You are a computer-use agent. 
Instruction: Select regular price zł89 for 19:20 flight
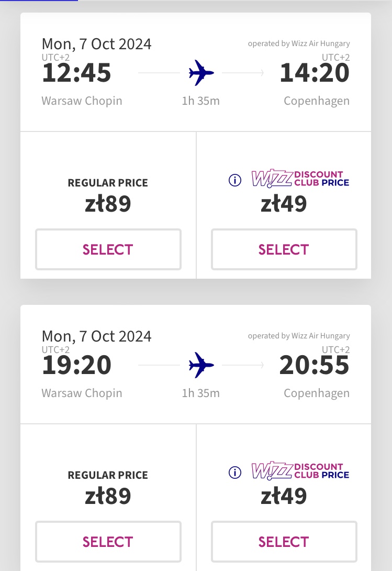click(x=108, y=542)
